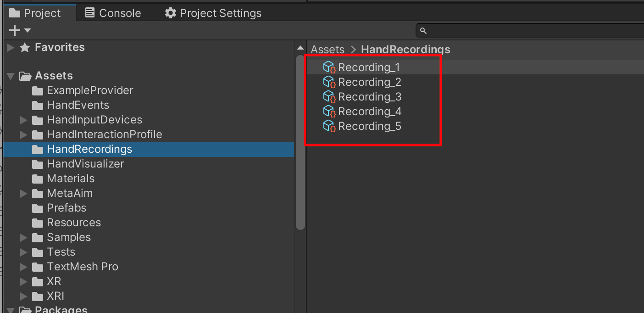
Task: Click the search magnifier icon
Action: tap(423, 30)
